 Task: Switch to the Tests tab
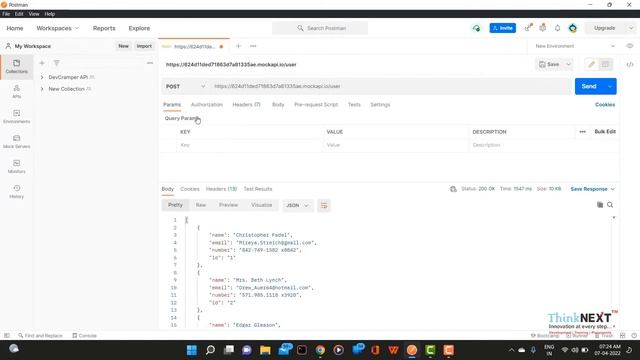354,104
